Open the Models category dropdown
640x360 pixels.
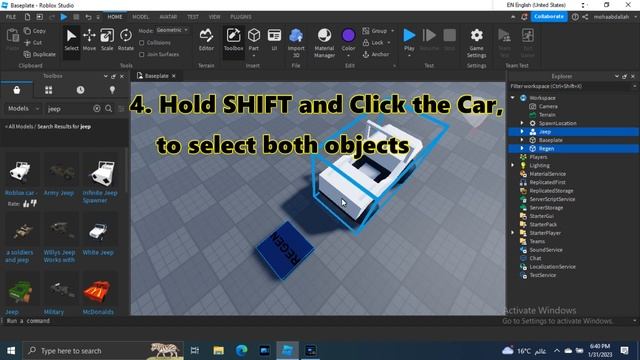click(x=23, y=109)
